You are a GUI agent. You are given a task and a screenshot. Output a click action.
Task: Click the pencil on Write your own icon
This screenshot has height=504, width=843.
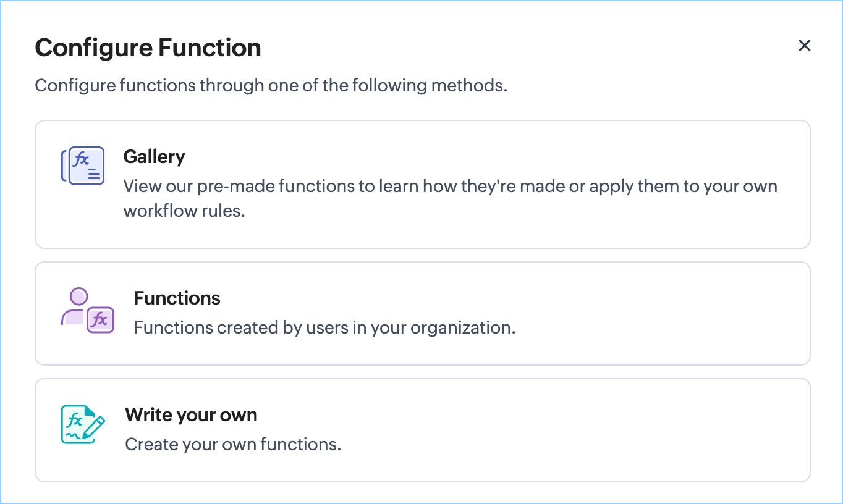[x=94, y=427]
